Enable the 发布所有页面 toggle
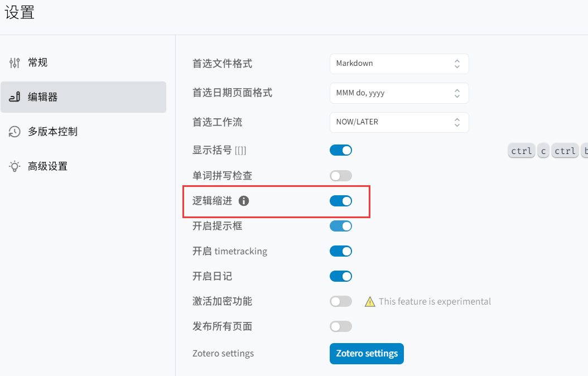Viewport: 588px width, 376px height. [341, 326]
